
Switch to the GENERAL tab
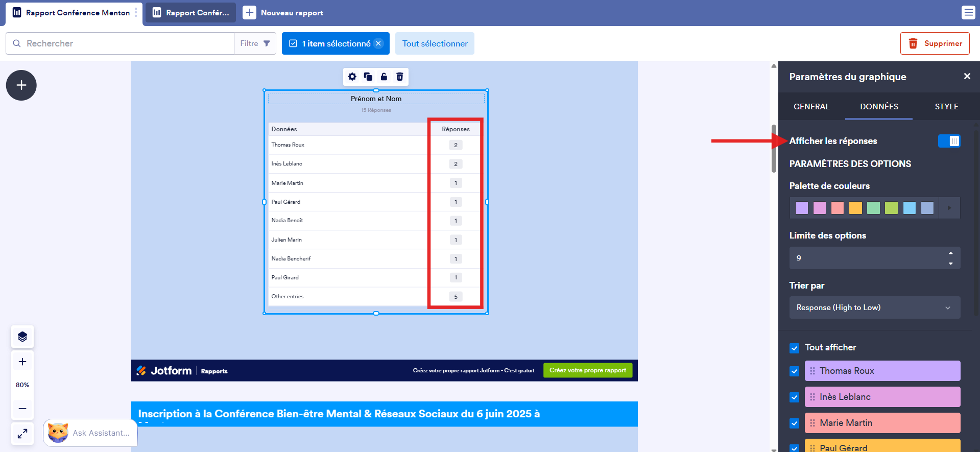coord(811,106)
